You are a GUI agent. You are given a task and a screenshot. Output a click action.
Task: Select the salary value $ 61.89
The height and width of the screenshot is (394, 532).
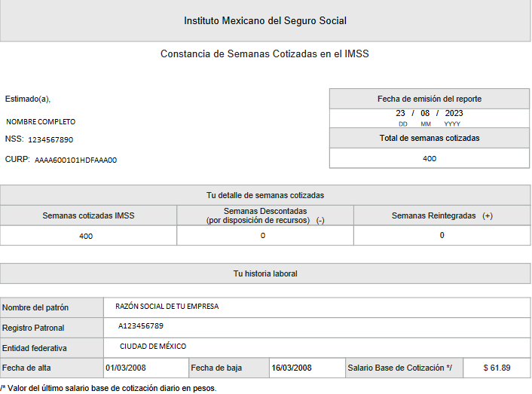point(497,368)
